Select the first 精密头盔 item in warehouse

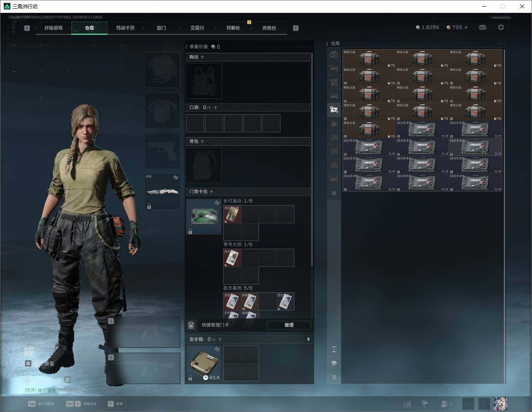[369, 59]
